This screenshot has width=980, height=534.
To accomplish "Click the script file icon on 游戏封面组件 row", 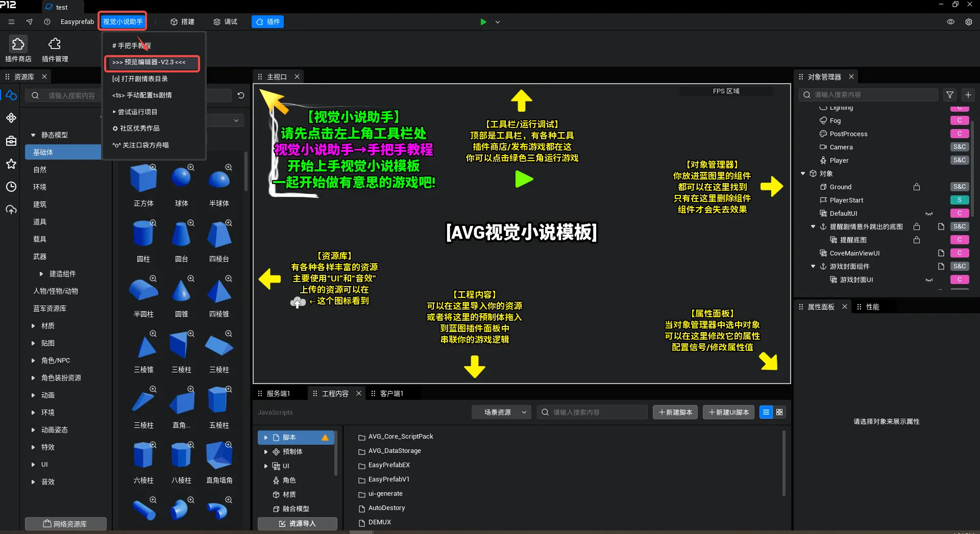I will point(941,266).
